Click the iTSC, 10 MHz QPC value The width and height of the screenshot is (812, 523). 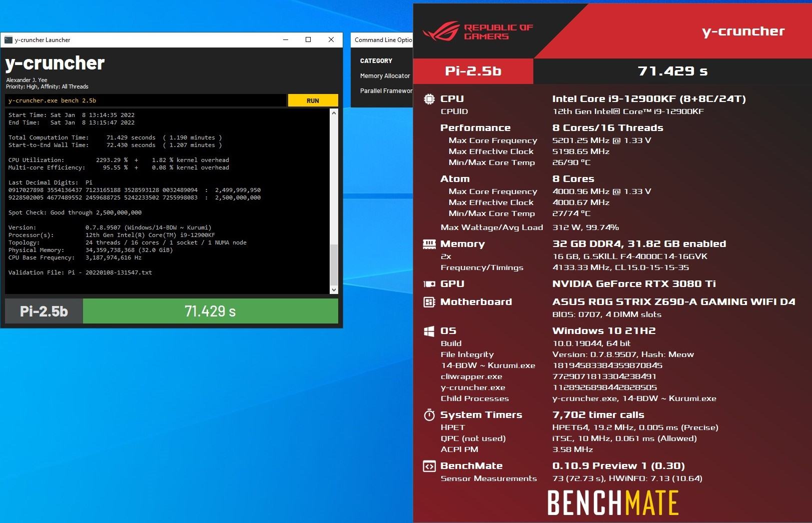tap(624, 438)
